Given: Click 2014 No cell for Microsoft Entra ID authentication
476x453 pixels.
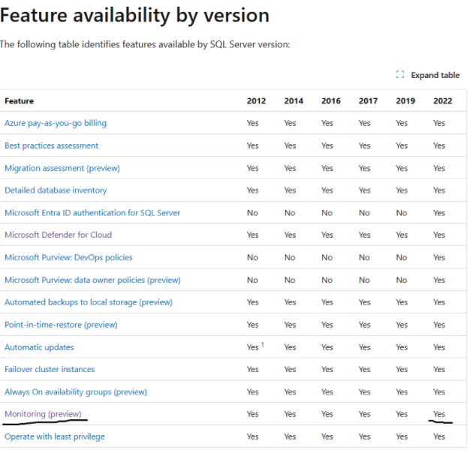Looking at the screenshot, I should click(290, 213).
